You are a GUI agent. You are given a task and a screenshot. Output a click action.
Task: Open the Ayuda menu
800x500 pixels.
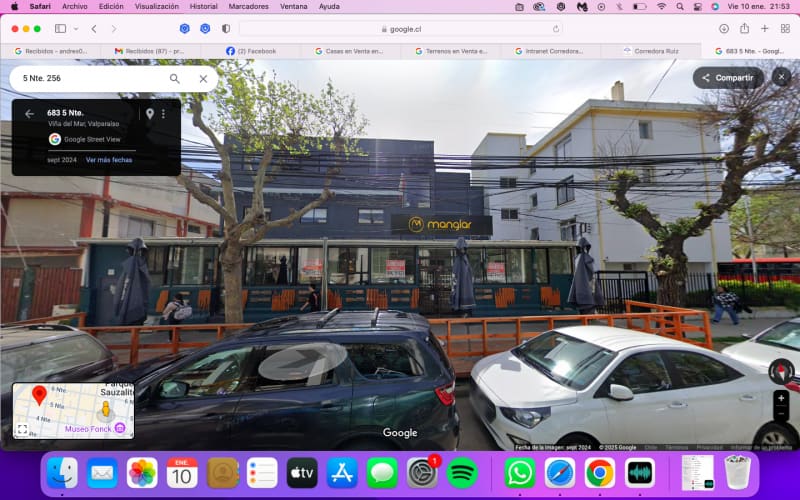point(329,7)
